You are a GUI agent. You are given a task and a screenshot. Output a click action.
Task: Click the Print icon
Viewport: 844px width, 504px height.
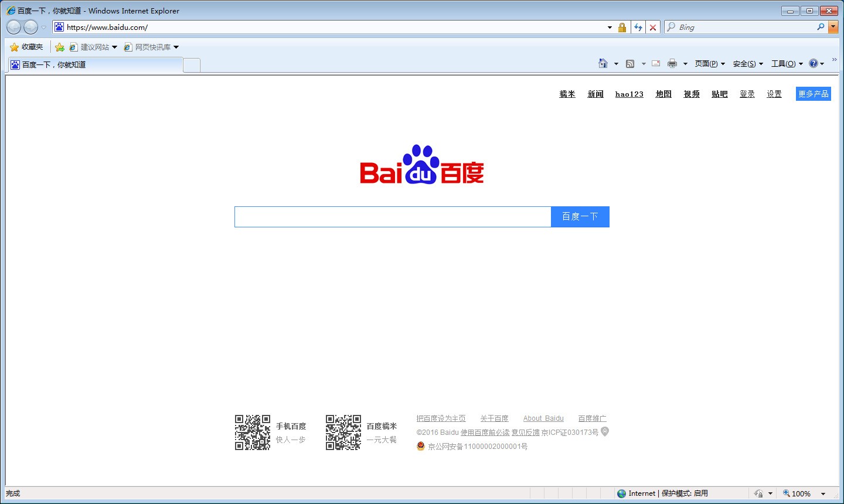point(672,63)
